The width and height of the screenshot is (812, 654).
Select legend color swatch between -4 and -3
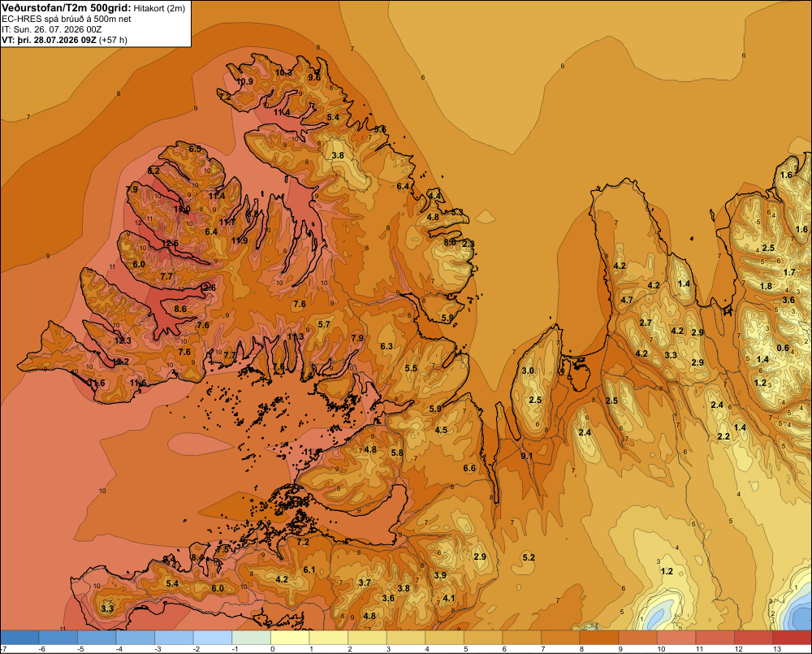tap(135, 638)
